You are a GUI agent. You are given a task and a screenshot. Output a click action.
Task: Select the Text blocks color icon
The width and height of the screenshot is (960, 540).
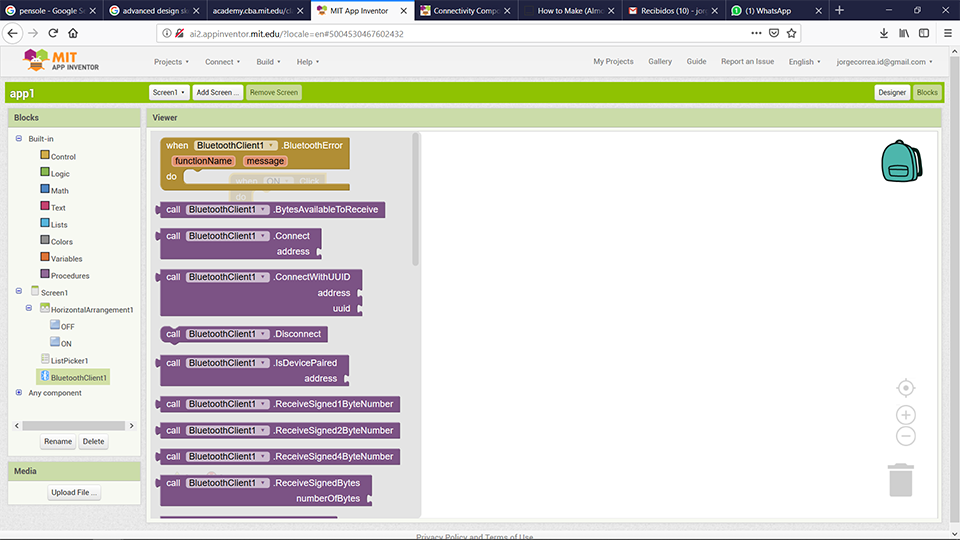45,206
